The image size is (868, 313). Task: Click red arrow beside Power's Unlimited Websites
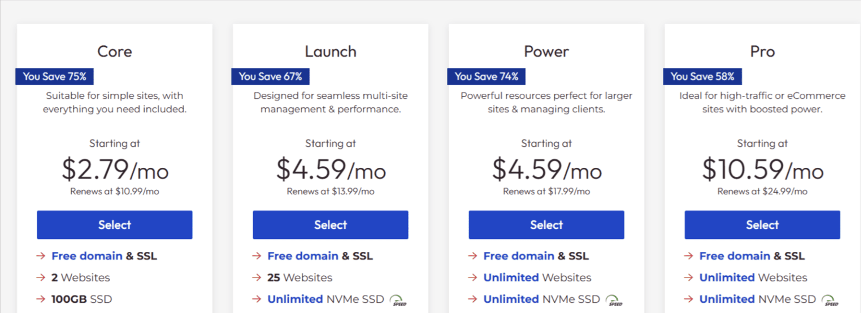click(x=472, y=277)
